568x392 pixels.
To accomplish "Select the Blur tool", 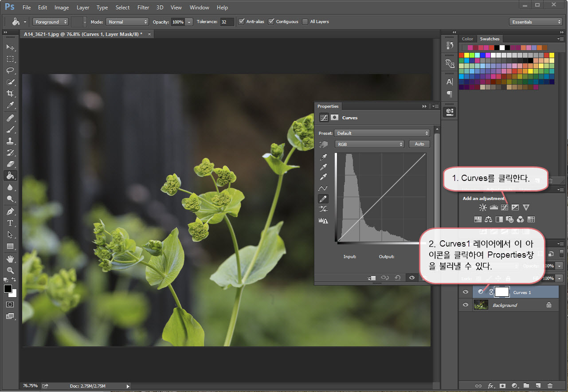I will pos(10,188).
